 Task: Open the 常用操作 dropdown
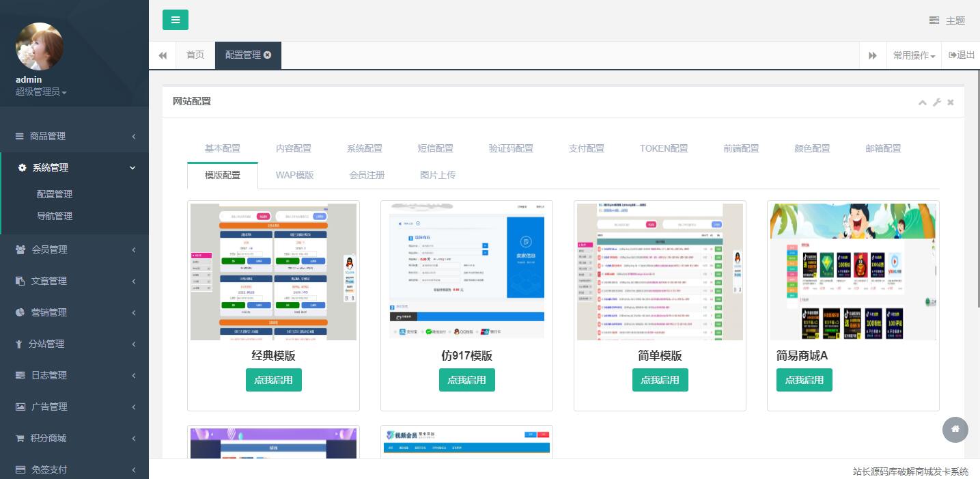tap(914, 55)
